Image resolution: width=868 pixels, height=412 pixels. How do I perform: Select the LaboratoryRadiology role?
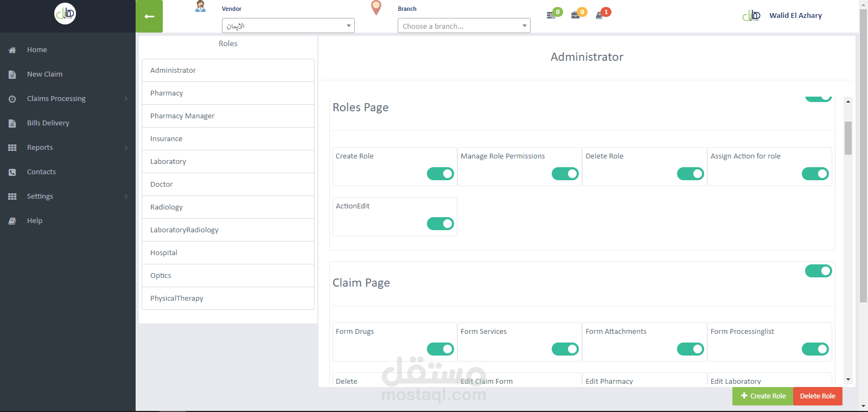pyautogui.click(x=228, y=230)
